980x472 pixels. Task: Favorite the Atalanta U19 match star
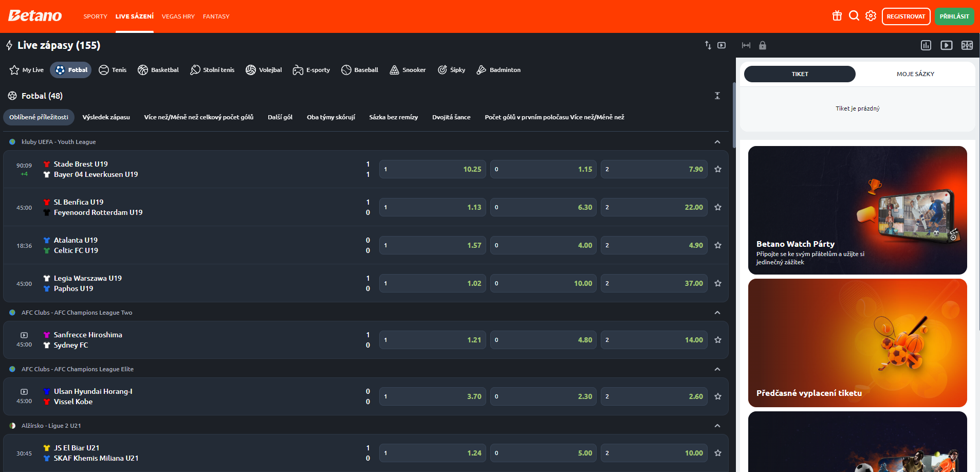pos(718,245)
